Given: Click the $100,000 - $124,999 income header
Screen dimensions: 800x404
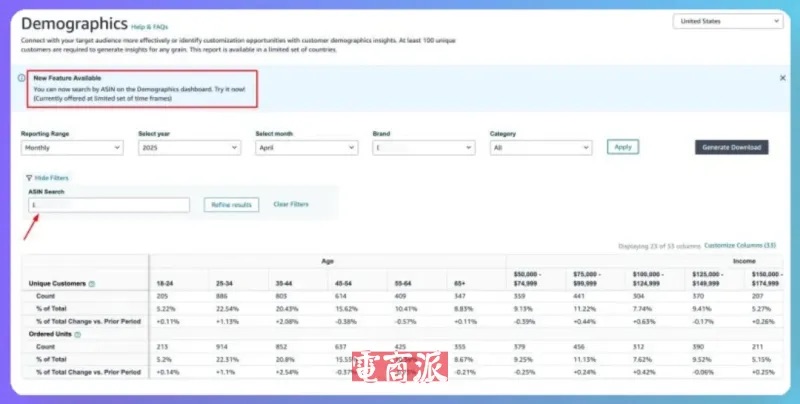Looking at the screenshot, I should pos(648,279).
